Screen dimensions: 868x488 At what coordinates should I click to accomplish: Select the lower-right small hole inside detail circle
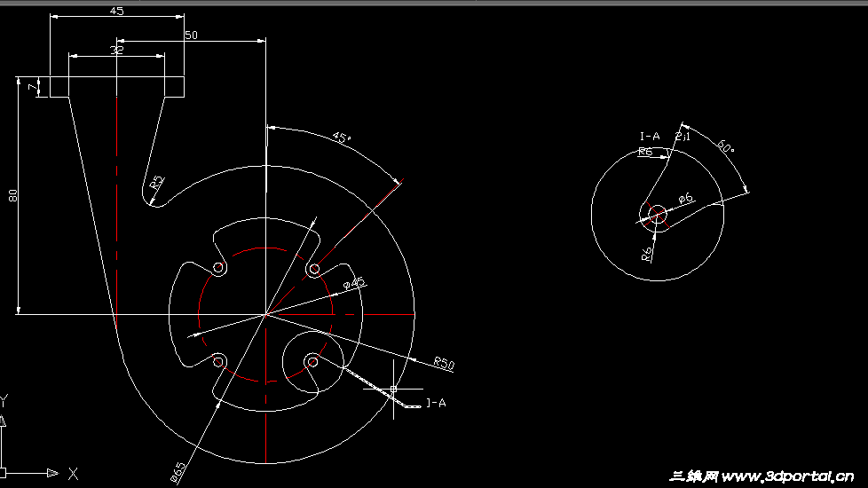coord(312,362)
